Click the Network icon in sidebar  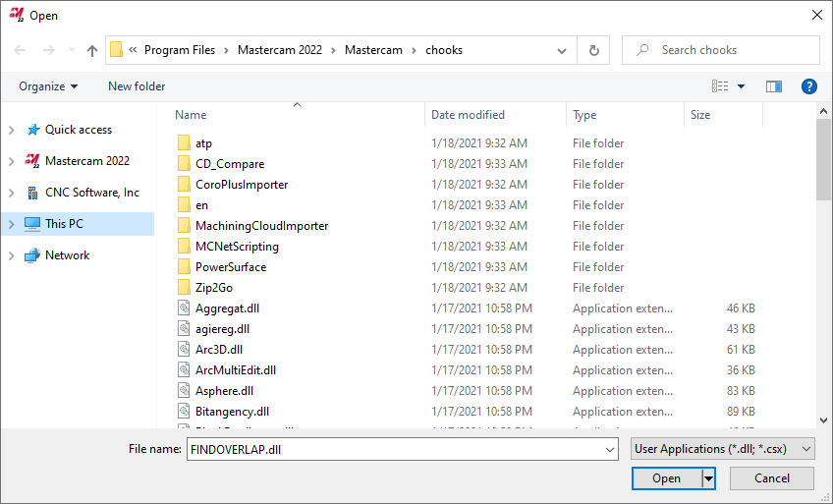(32, 255)
